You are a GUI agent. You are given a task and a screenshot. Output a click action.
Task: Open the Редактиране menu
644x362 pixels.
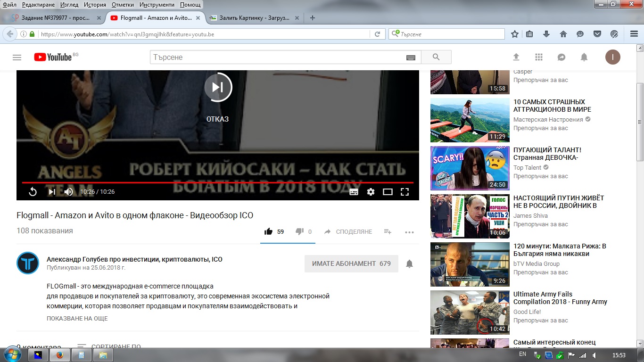(39, 5)
